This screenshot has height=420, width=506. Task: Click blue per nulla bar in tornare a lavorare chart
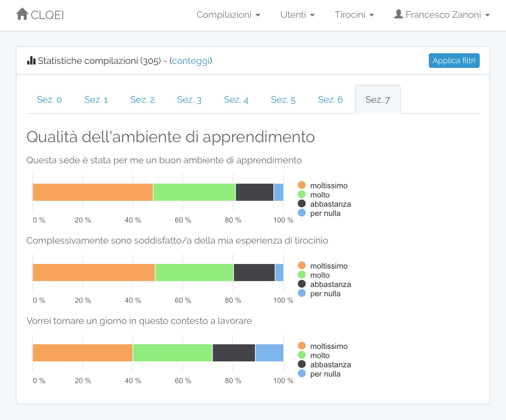tap(269, 353)
